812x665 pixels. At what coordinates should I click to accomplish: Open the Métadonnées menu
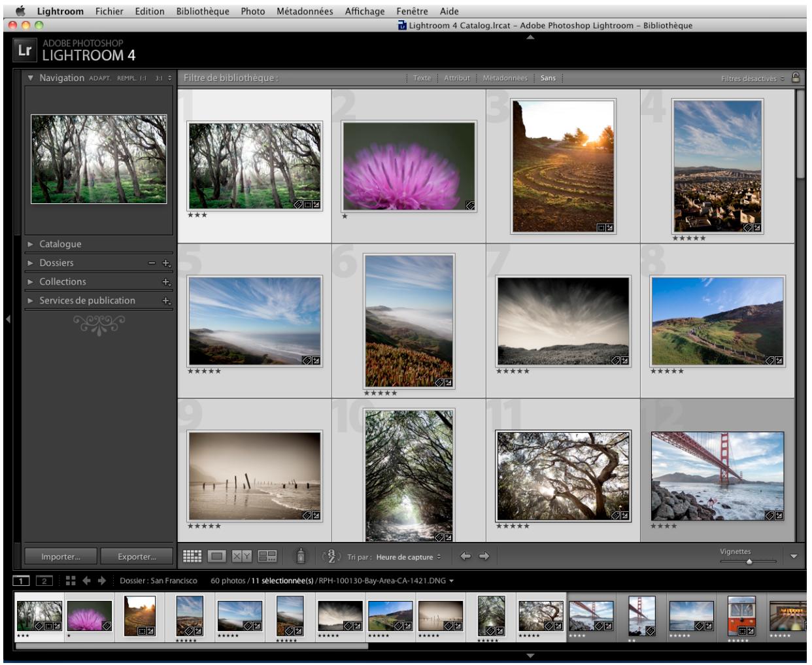pos(305,11)
